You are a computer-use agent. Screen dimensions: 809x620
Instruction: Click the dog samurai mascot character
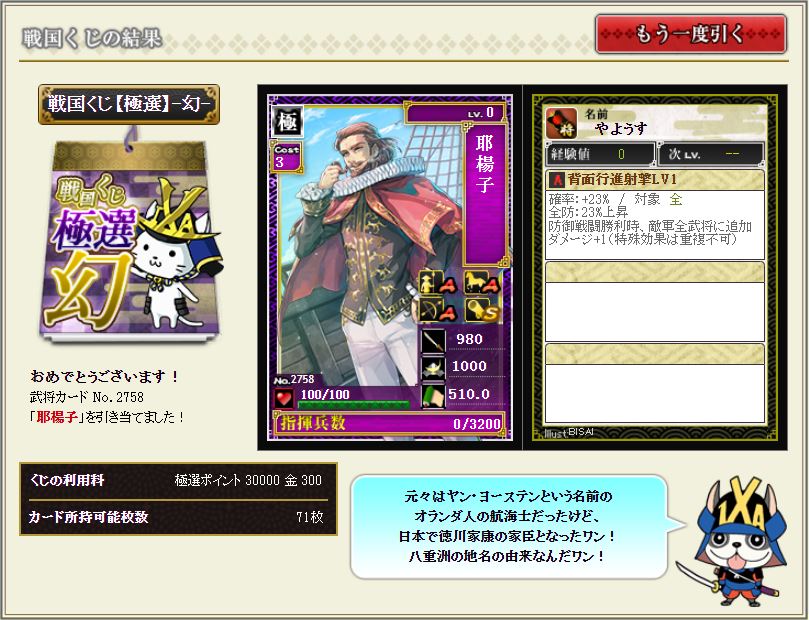pos(737,542)
